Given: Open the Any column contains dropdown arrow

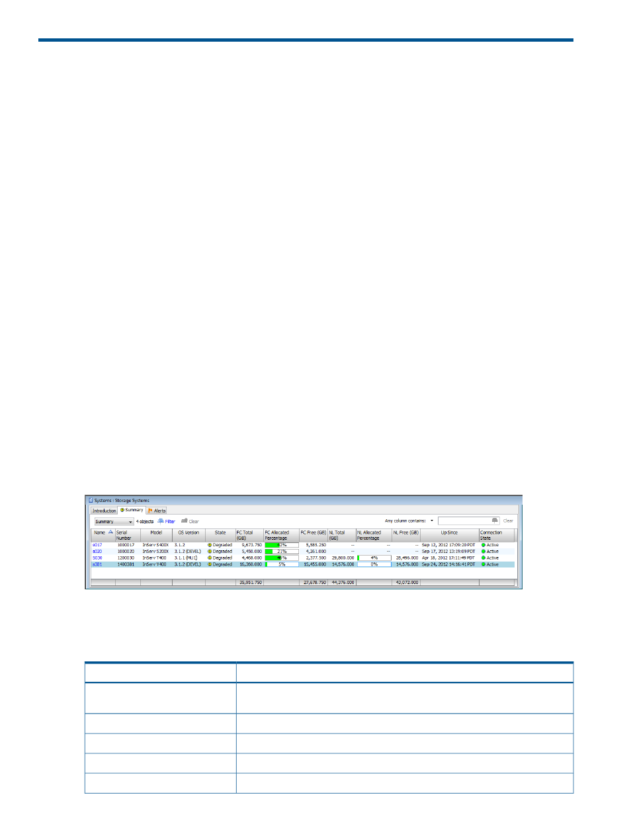Looking at the screenshot, I should 432,521.
